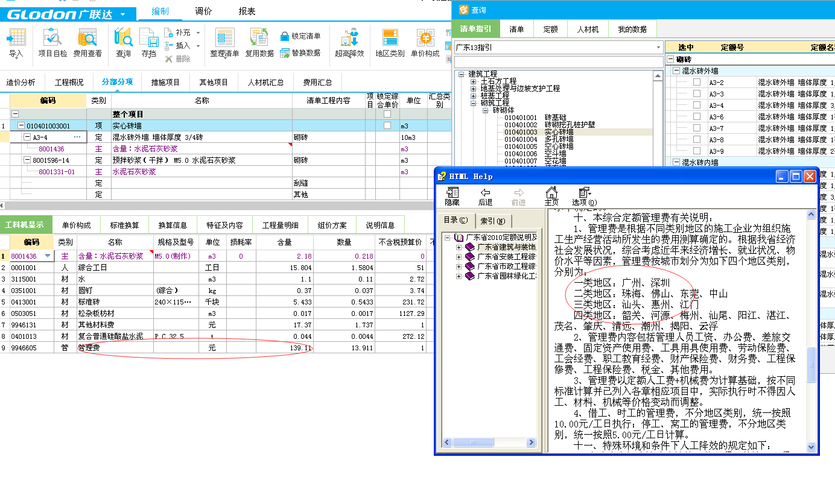835x504 pixels.
Task: Click the 导入 import icon
Action: (16, 38)
